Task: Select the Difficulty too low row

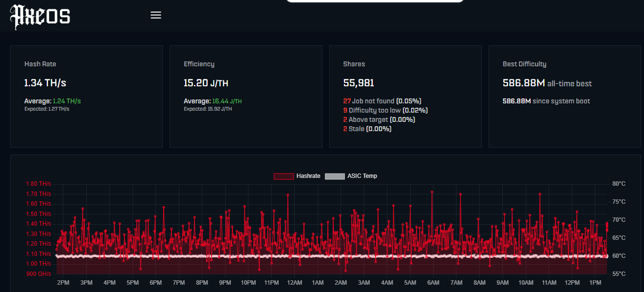Action: (x=385, y=110)
